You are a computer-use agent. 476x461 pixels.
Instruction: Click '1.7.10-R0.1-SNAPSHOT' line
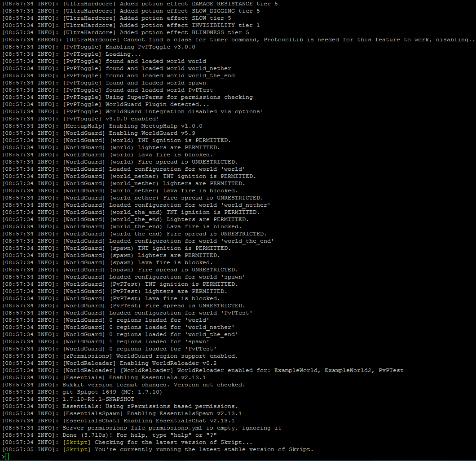tap(68, 399)
